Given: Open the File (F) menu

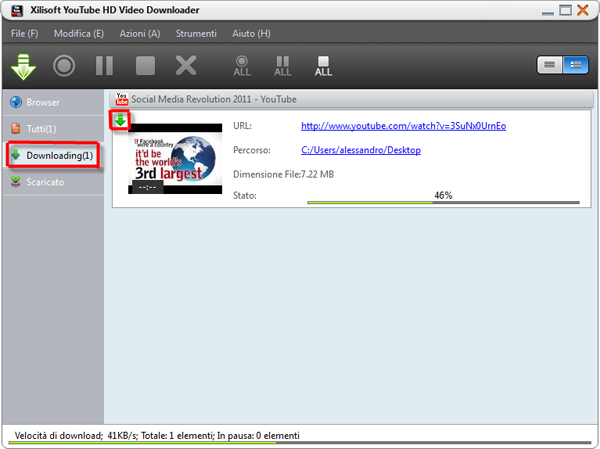Looking at the screenshot, I should (24, 34).
